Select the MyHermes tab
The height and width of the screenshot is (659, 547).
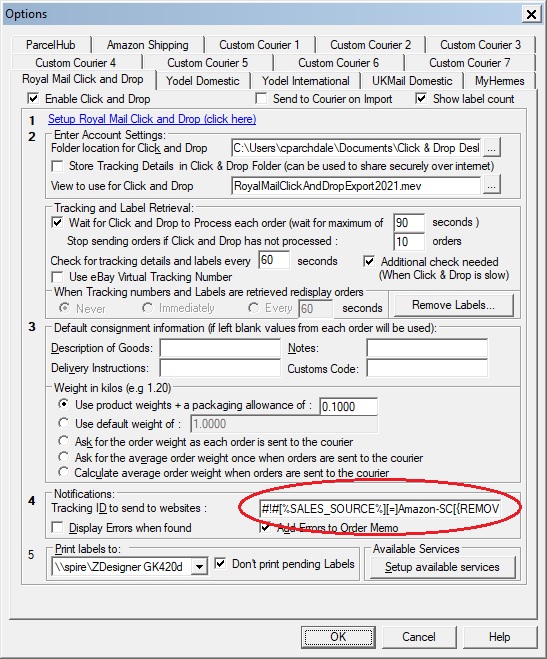click(500, 81)
